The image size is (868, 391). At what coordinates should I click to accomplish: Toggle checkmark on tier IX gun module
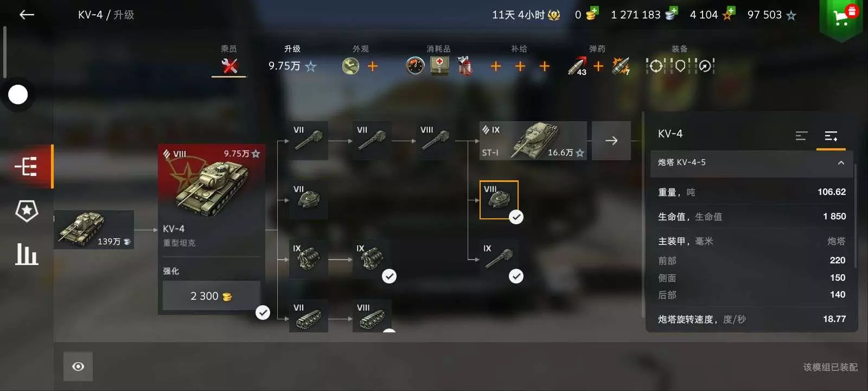coord(516,276)
